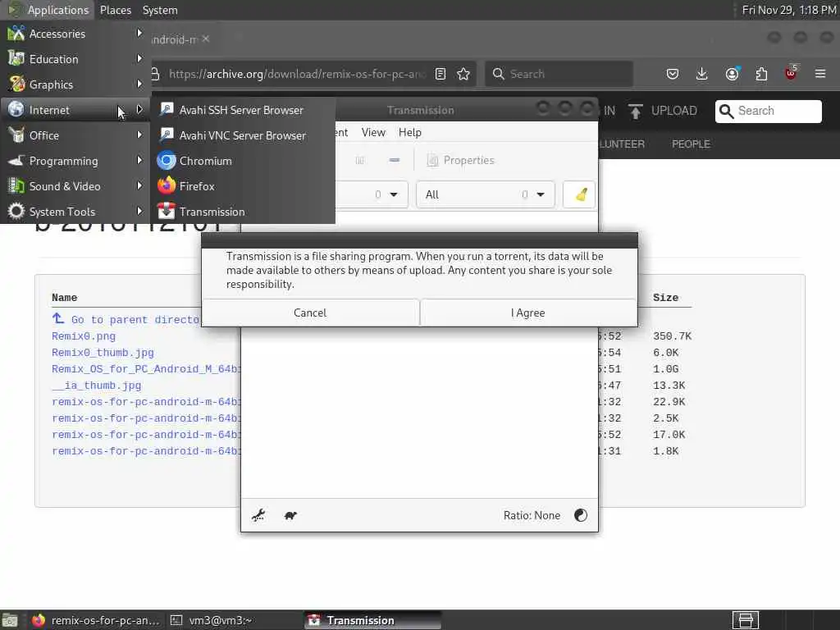Click UPLOAD on archive.org
Image resolution: width=840 pixels, height=630 pixels.
click(x=663, y=111)
